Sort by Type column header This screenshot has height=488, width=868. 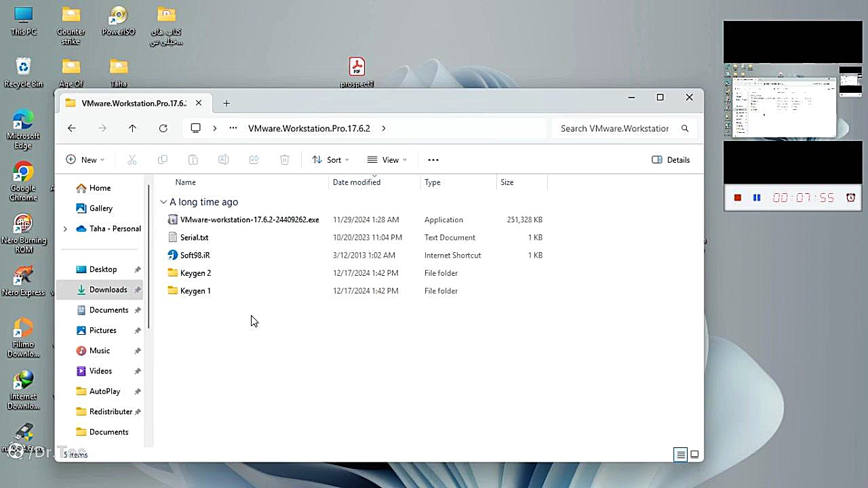tap(433, 182)
